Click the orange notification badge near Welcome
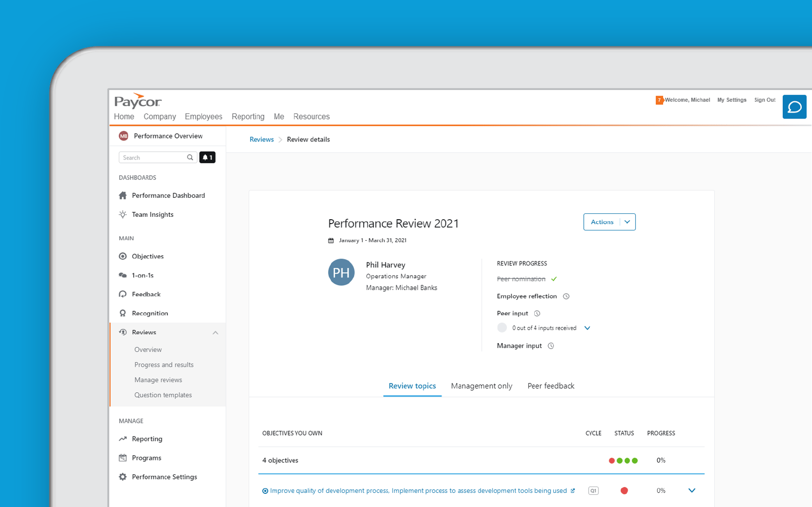 659,100
